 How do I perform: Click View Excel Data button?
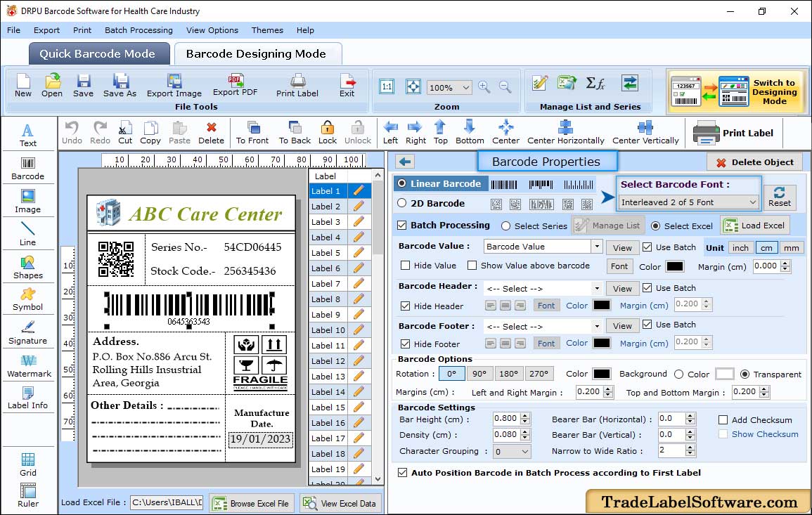click(340, 503)
